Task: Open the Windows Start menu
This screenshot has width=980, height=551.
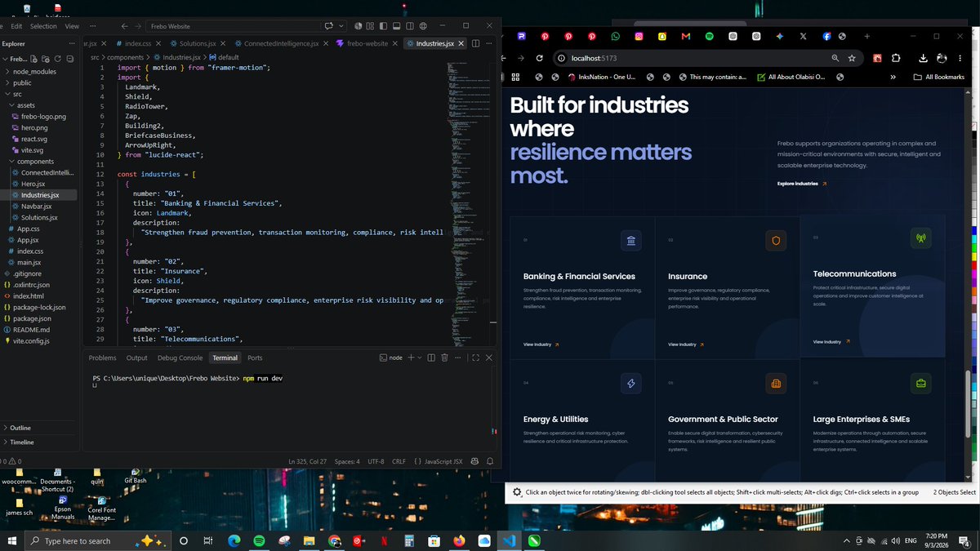Action: point(11,540)
